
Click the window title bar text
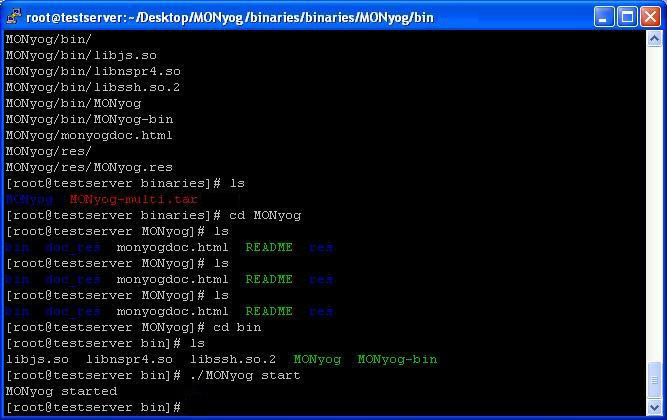click(x=230, y=17)
